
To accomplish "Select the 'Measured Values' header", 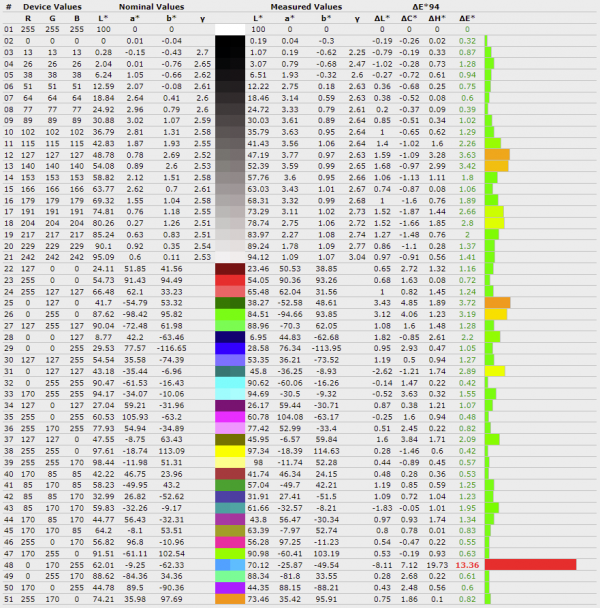I will (306, 7).
